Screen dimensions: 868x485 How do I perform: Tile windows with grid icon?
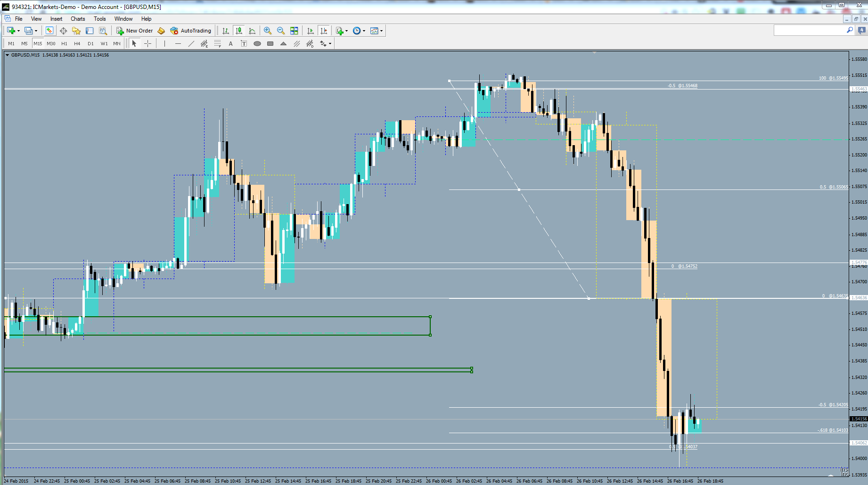click(x=294, y=31)
